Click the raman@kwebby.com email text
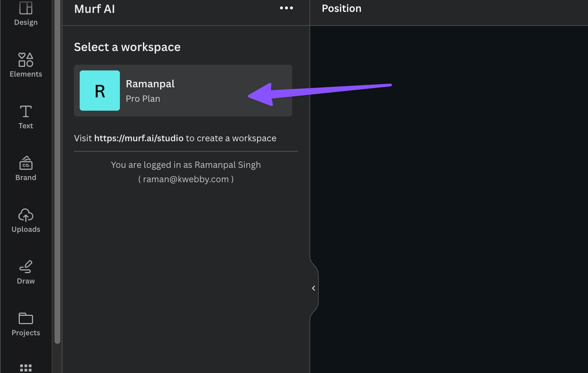Viewport: 588px width, 373px height. (186, 179)
